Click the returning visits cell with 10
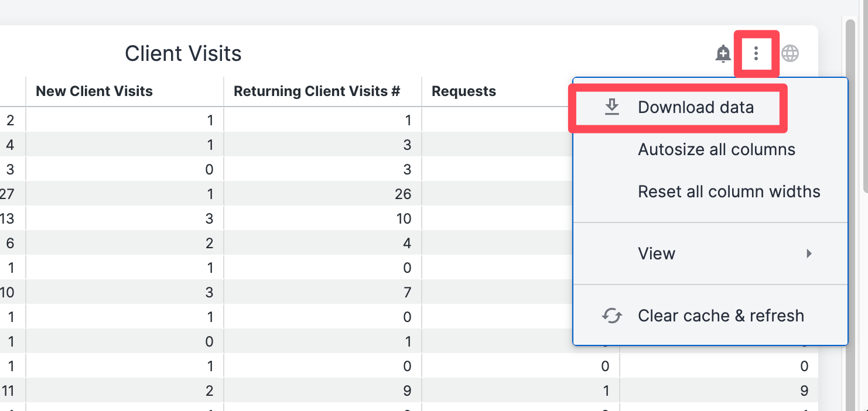 click(x=323, y=218)
